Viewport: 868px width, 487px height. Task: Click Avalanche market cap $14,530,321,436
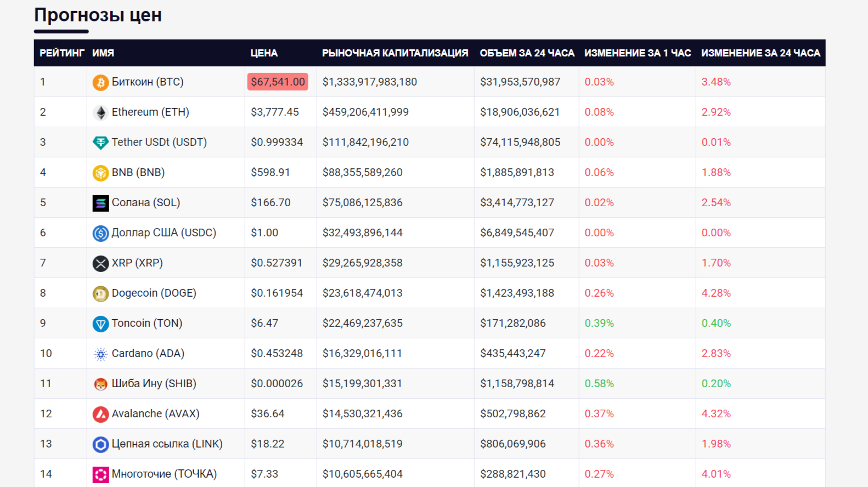[x=363, y=414]
